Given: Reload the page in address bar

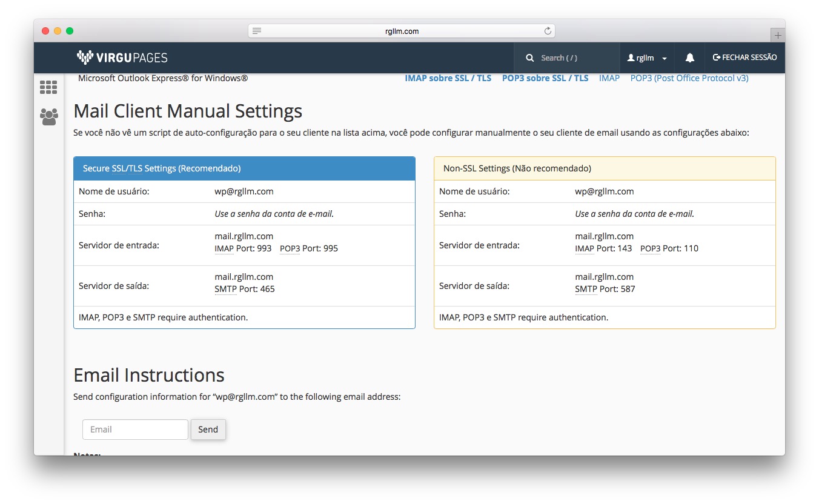Looking at the screenshot, I should (x=548, y=31).
